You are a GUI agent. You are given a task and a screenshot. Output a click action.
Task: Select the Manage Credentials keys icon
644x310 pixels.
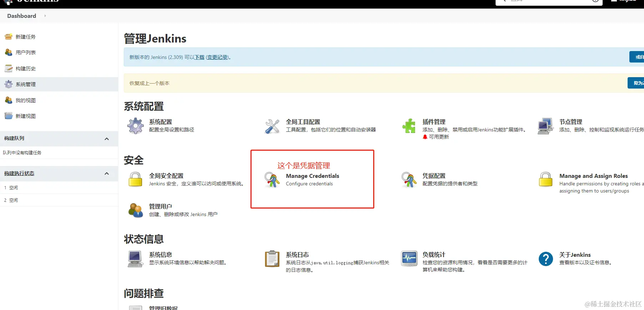coord(272,180)
